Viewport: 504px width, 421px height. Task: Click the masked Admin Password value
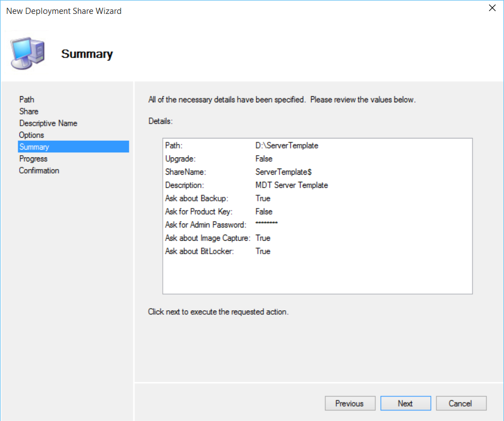coord(267,224)
